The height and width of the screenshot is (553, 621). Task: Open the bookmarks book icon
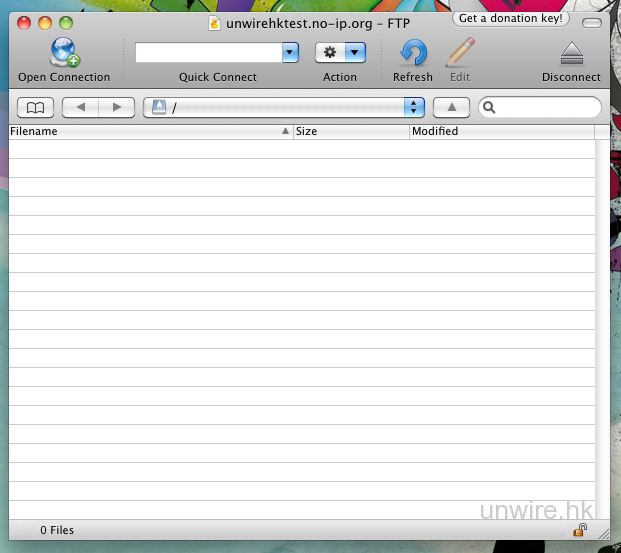(x=35, y=107)
